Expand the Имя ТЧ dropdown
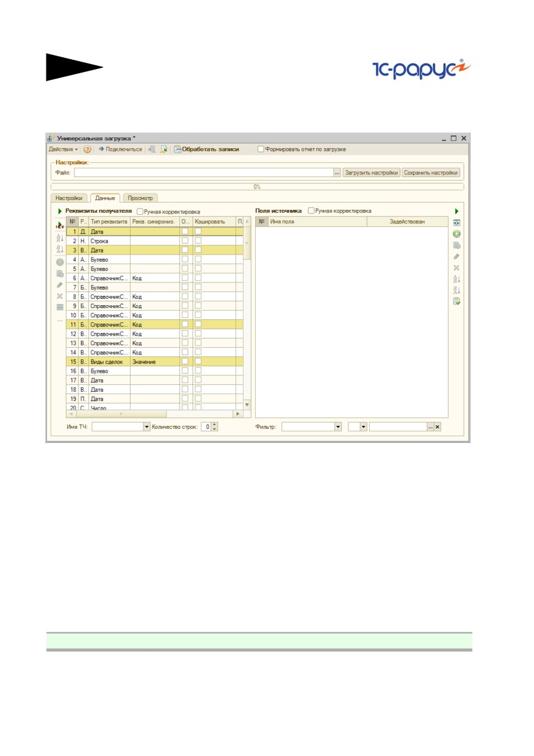534x756 pixels. pos(146,427)
